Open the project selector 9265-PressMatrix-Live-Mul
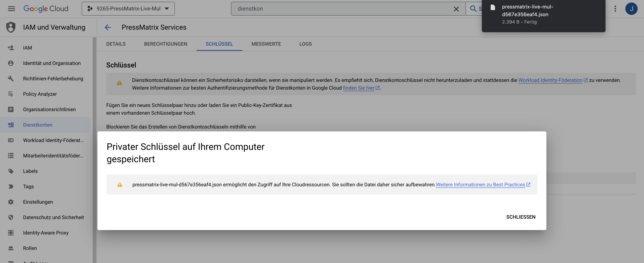Image resolution: width=644 pixels, height=263 pixels. [x=128, y=9]
